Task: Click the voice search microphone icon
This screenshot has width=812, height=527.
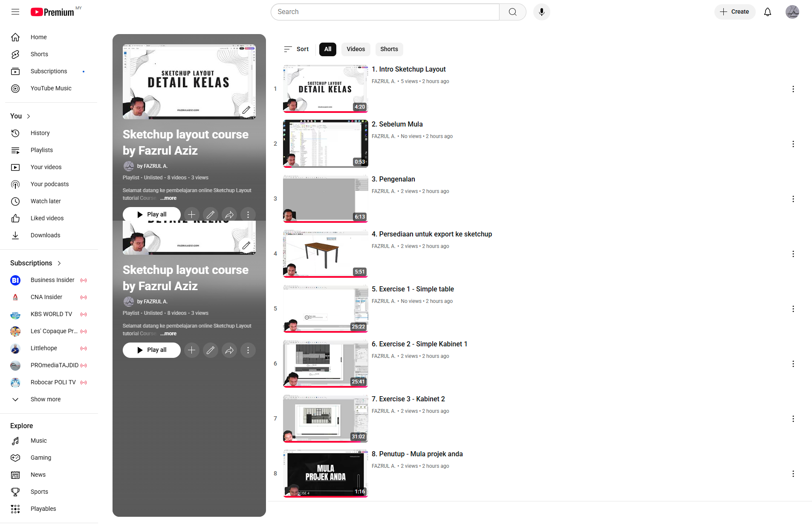Action: 541,12
